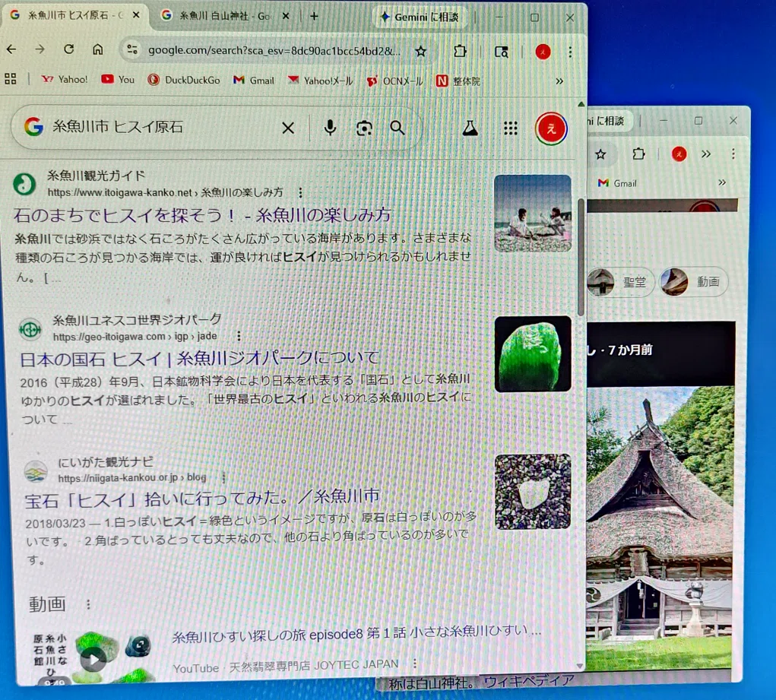Image resolution: width=776 pixels, height=700 pixels.
Task: Clear the search box with X
Action: [288, 128]
